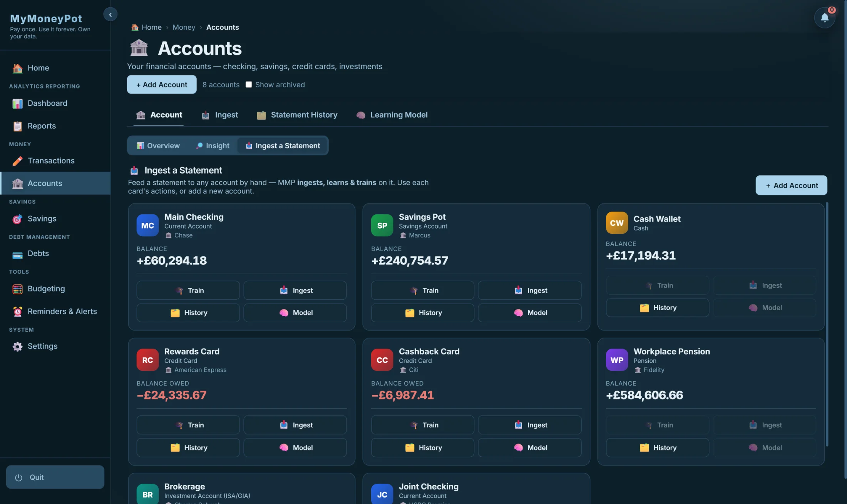Screen dimensions: 847x504
Task: Select the Overview sub-tab
Action: pyautogui.click(x=158, y=146)
